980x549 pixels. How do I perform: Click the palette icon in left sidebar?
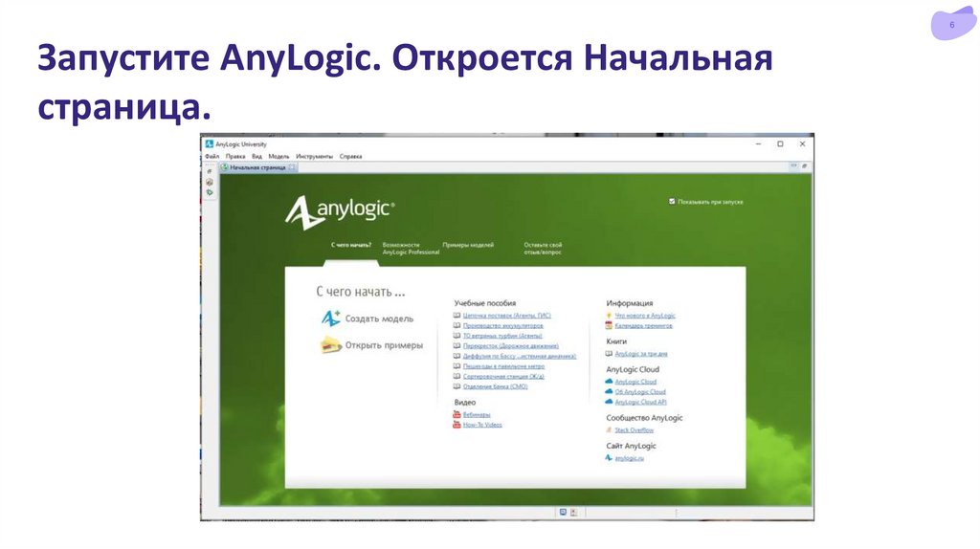[x=210, y=182]
